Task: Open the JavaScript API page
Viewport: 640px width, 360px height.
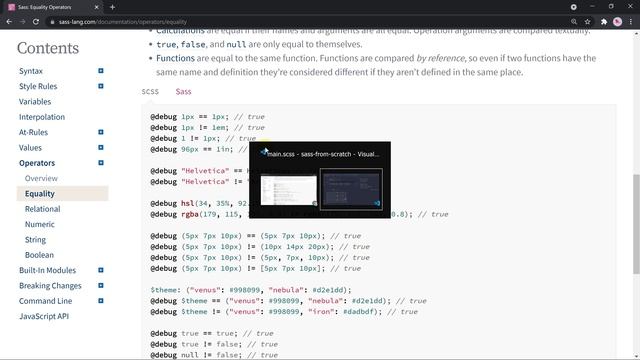Action: coord(44,316)
